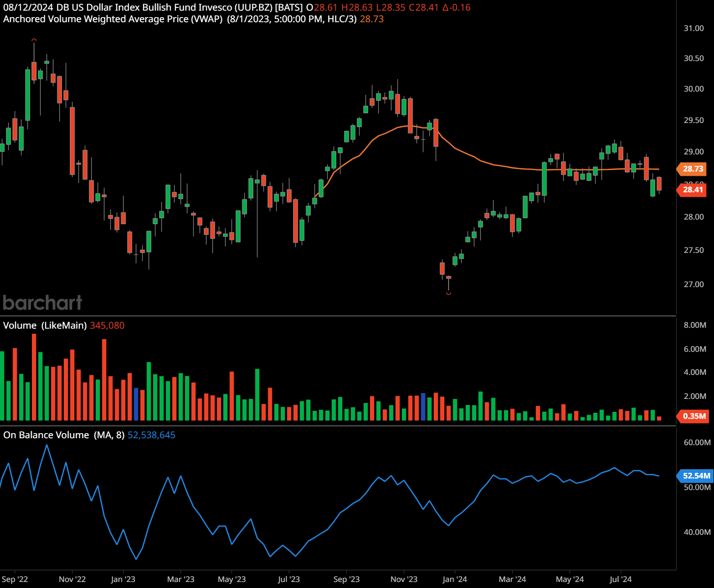This screenshot has width=714, height=588.
Task: Click the red high marker above the peak candle
Action: point(34,40)
